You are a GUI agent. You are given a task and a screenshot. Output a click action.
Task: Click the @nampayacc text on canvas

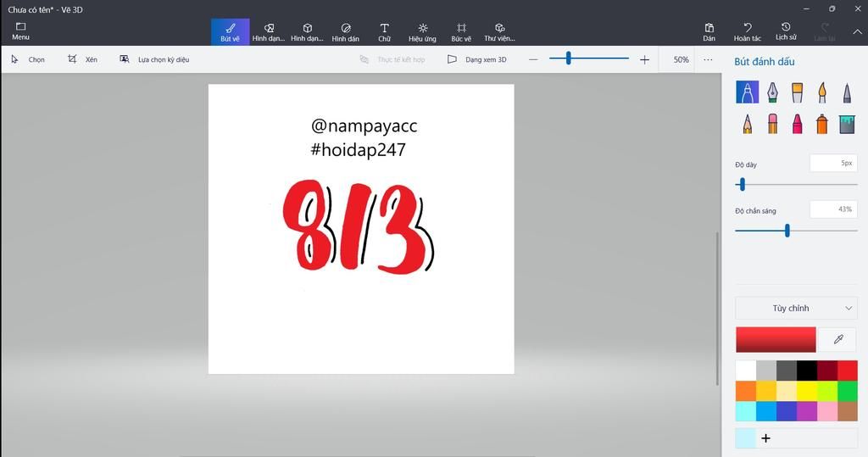pos(364,125)
